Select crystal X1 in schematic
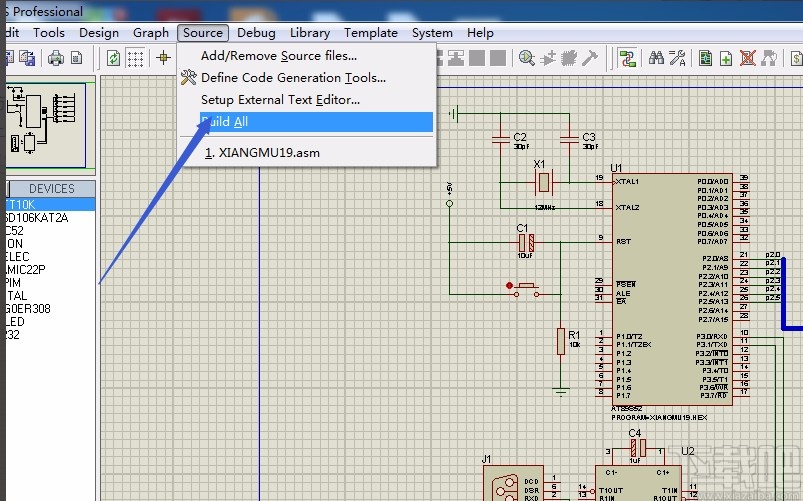 coord(543,182)
